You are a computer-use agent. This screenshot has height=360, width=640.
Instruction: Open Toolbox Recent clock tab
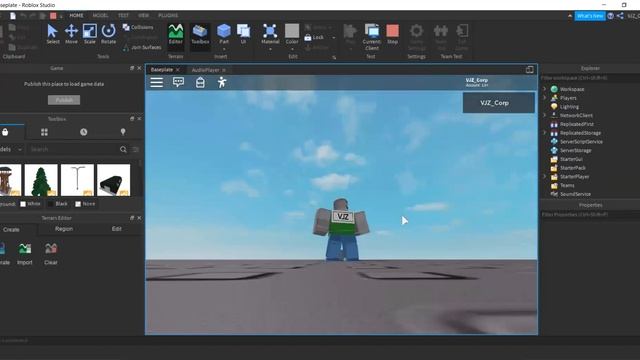coord(84,132)
